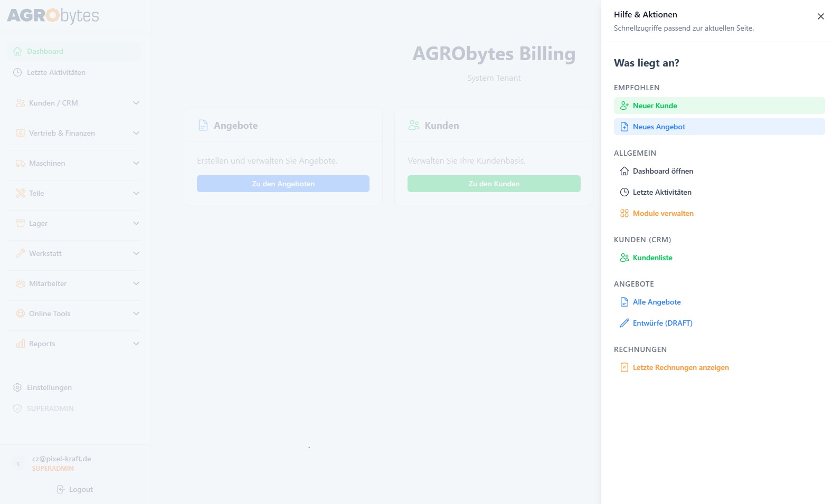This screenshot has height=504, width=833.
Task: Open the Kundenliste link
Action: tap(652, 258)
